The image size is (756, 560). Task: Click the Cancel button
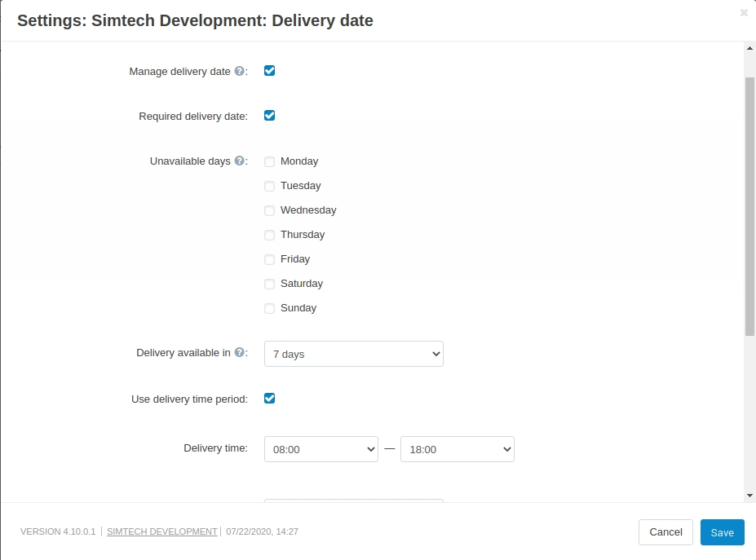click(x=665, y=532)
